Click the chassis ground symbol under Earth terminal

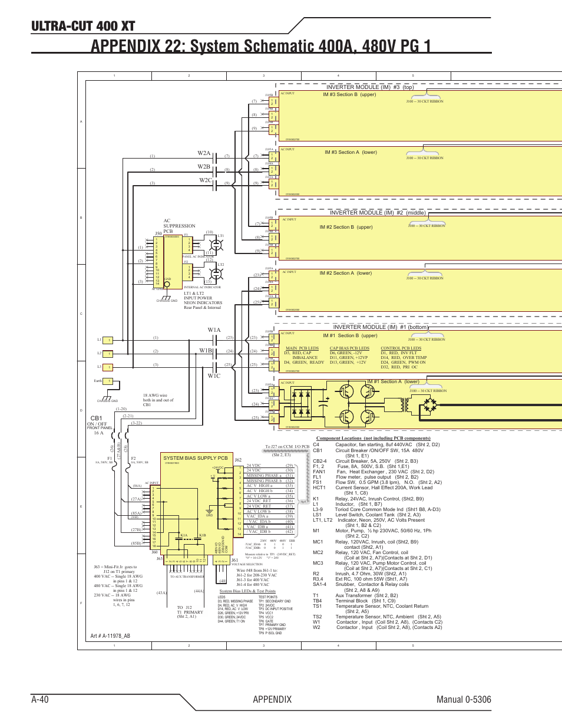pyautogui.click(x=107, y=397)
